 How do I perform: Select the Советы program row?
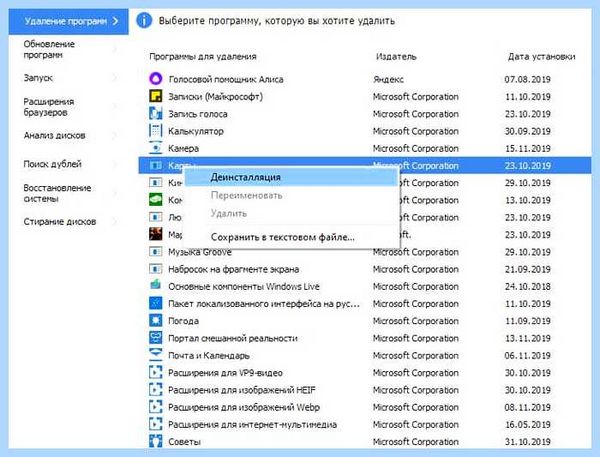click(x=365, y=441)
